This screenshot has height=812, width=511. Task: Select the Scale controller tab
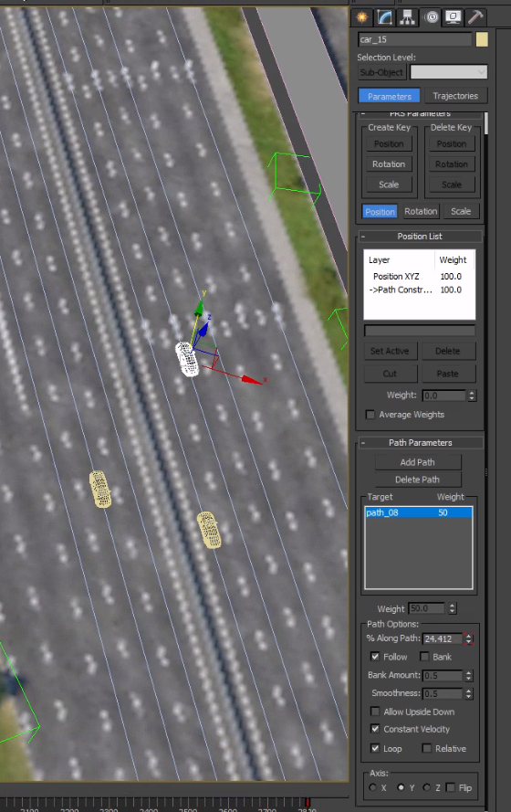pyautogui.click(x=461, y=211)
